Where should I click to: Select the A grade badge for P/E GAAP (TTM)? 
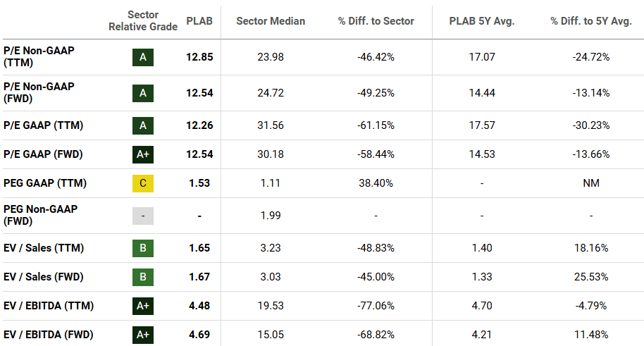(x=142, y=125)
